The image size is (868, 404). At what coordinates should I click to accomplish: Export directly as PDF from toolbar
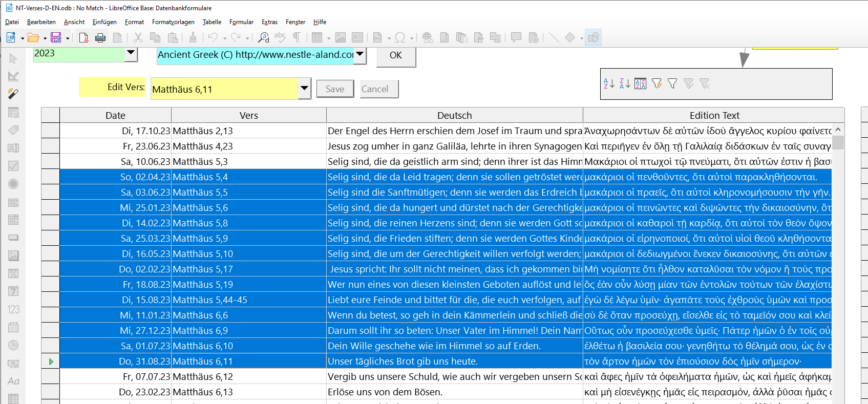(83, 37)
